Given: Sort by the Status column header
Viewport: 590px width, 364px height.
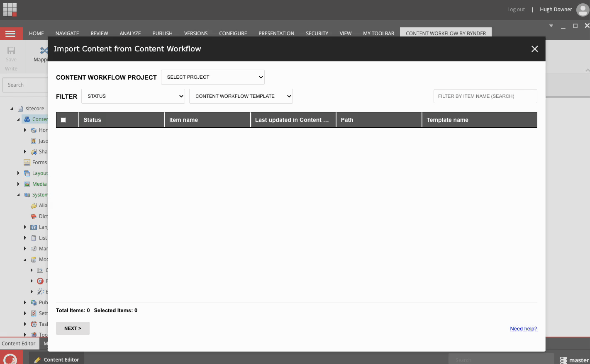Looking at the screenshot, I should click(122, 120).
